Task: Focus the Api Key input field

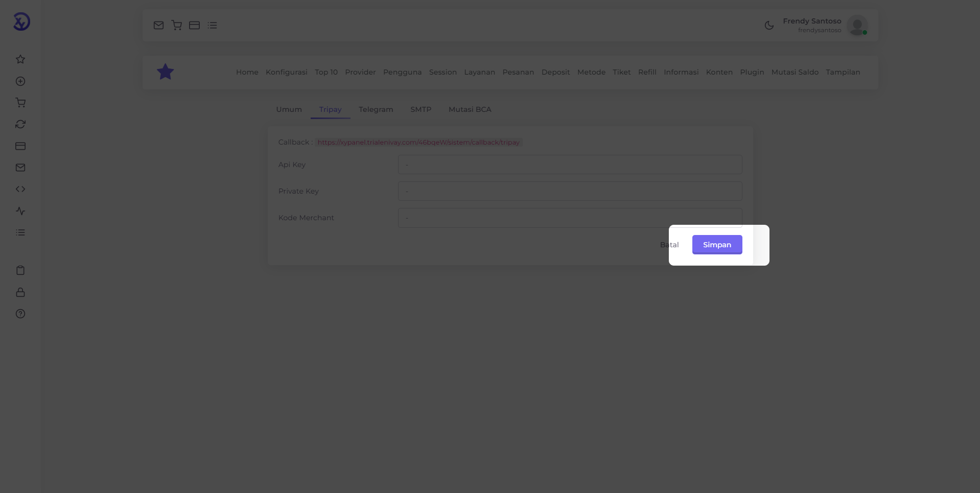Action: pyautogui.click(x=570, y=165)
